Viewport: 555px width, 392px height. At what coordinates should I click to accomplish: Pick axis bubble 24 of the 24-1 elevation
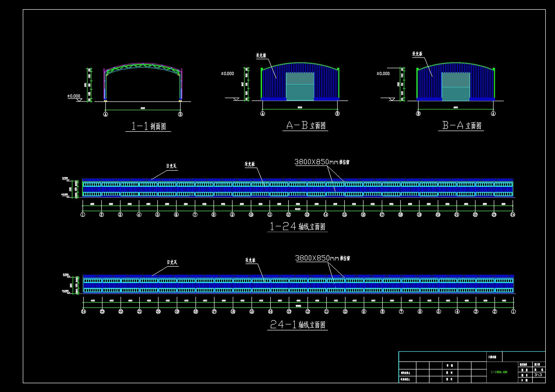tap(84, 311)
